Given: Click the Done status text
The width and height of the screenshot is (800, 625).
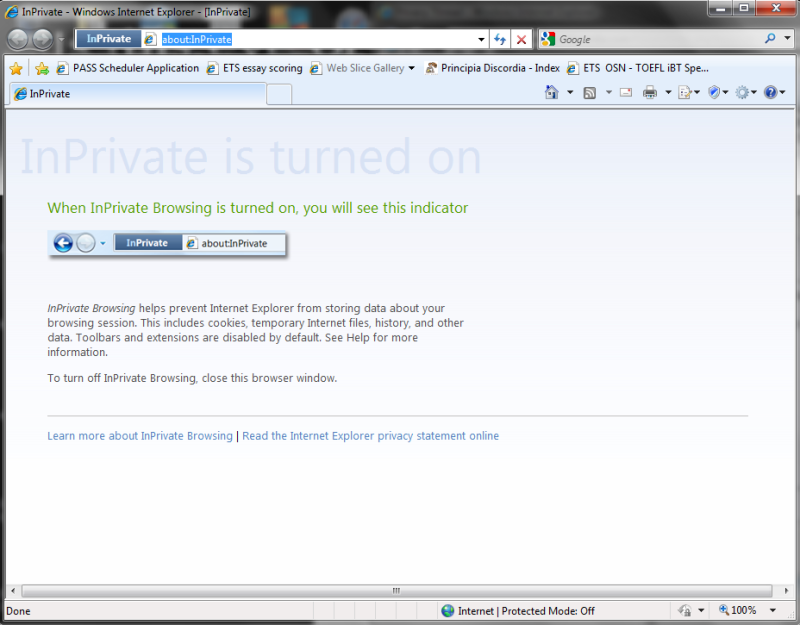Looking at the screenshot, I should (18, 611).
